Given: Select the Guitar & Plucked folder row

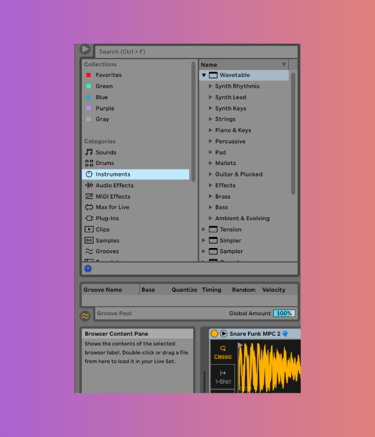Looking at the screenshot, I should [245, 174].
